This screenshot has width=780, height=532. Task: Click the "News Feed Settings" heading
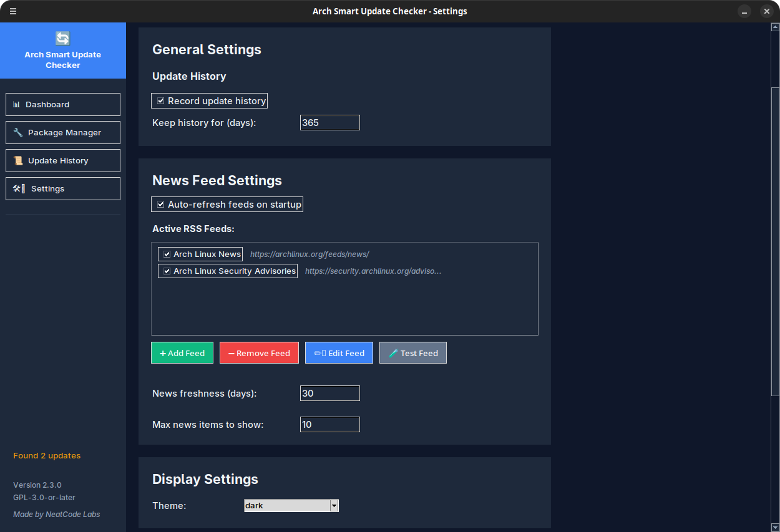pos(217,181)
